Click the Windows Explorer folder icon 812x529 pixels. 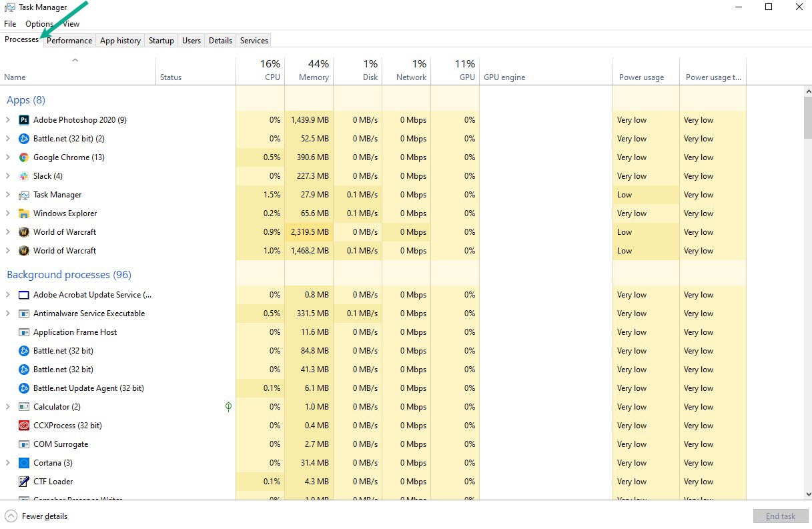23,213
